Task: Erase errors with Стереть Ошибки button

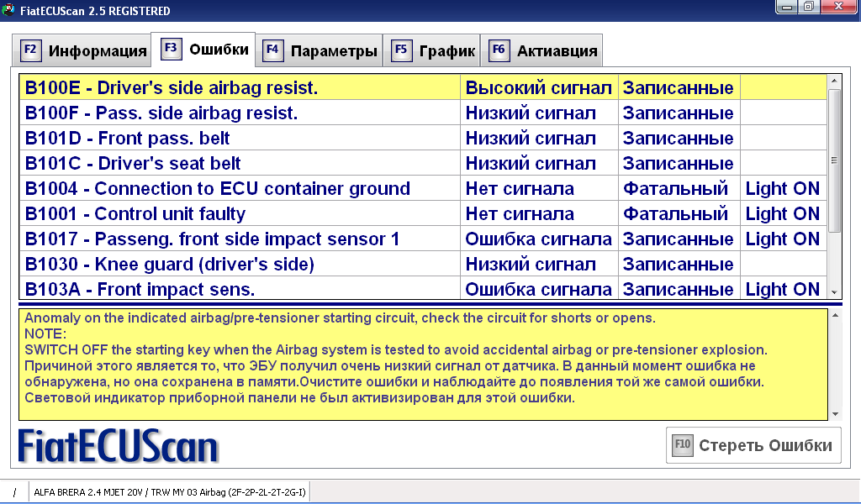Action: pyautogui.click(x=753, y=444)
